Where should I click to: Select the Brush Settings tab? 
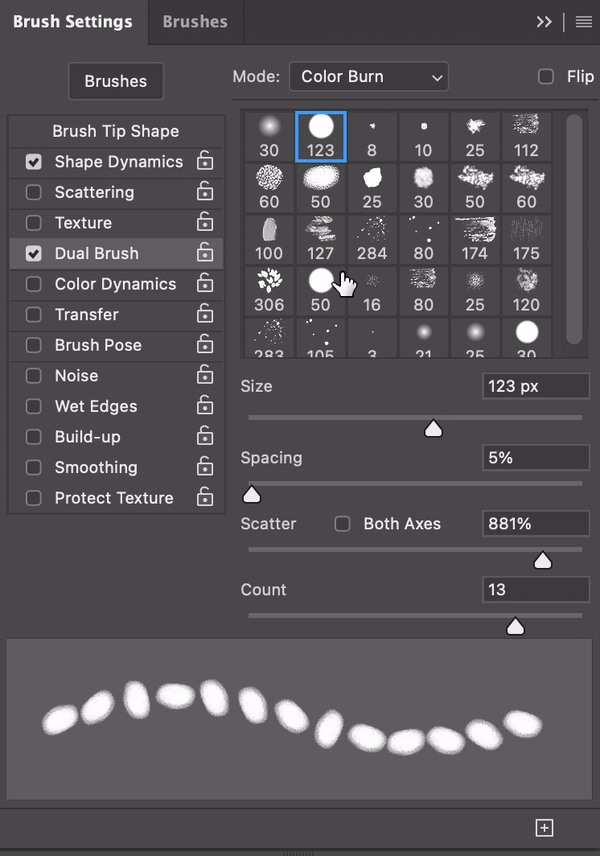pyautogui.click(x=72, y=21)
